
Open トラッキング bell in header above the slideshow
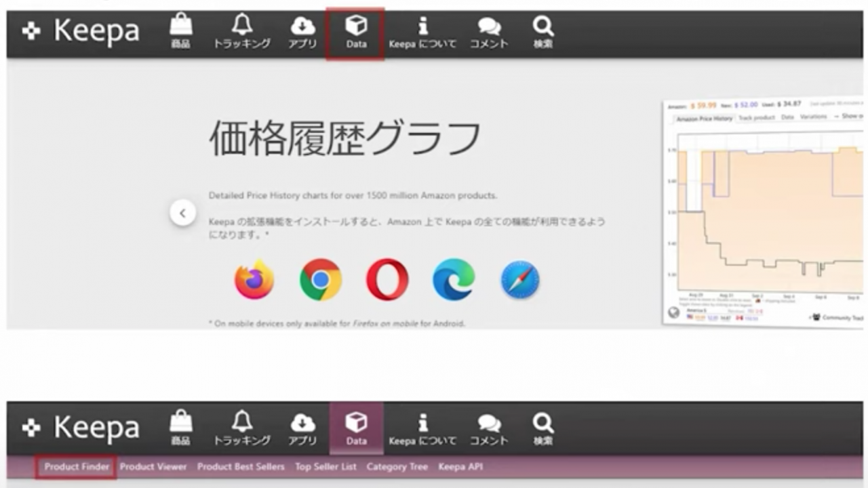point(242,33)
